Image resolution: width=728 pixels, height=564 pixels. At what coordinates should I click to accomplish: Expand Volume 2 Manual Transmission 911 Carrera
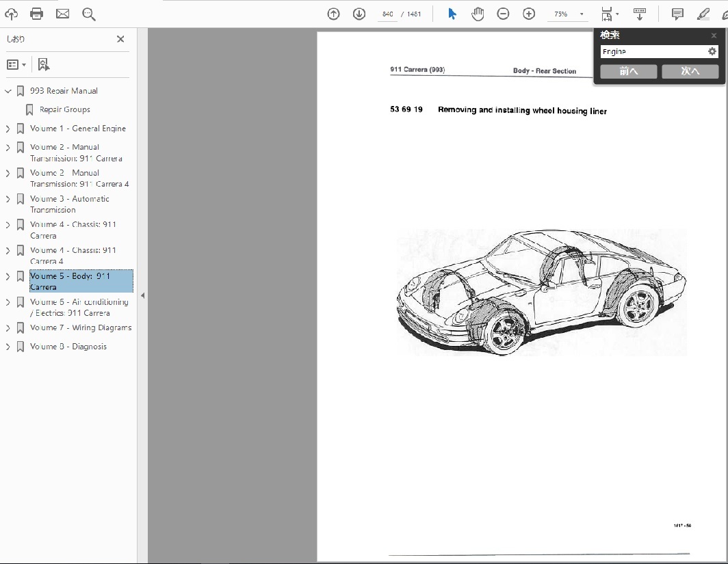click(8, 148)
